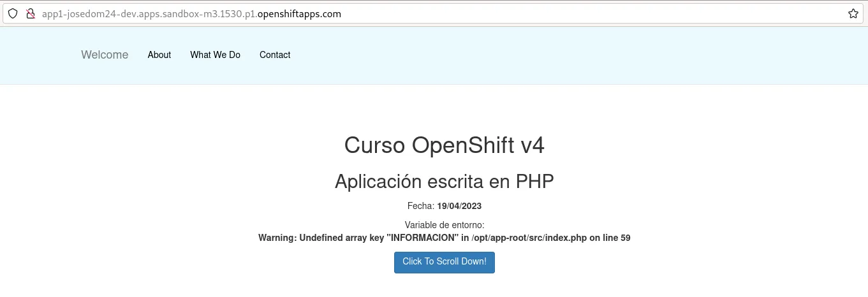The height and width of the screenshot is (297, 868).
Task: Click the Curso OpenShift v4 heading
Action: coord(445,145)
